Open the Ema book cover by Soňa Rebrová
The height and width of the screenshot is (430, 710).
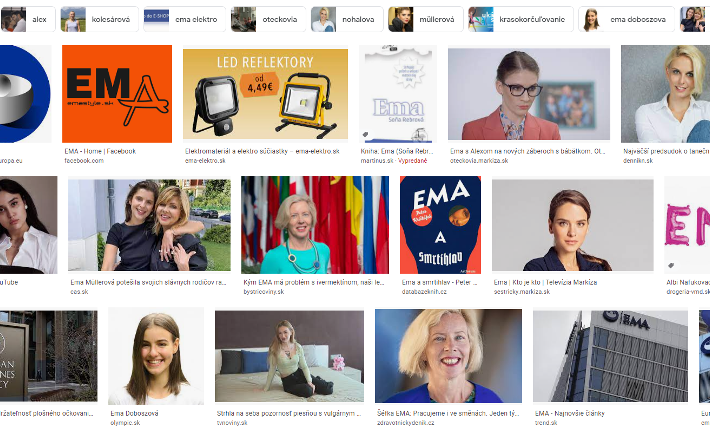(x=398, y=94)
